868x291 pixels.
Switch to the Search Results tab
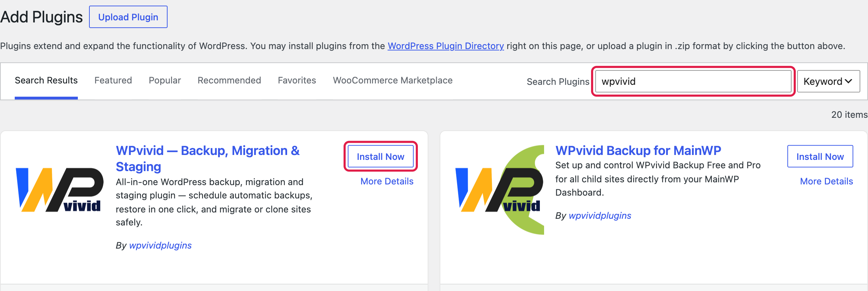pyautogui.click(x=46, y=80)
